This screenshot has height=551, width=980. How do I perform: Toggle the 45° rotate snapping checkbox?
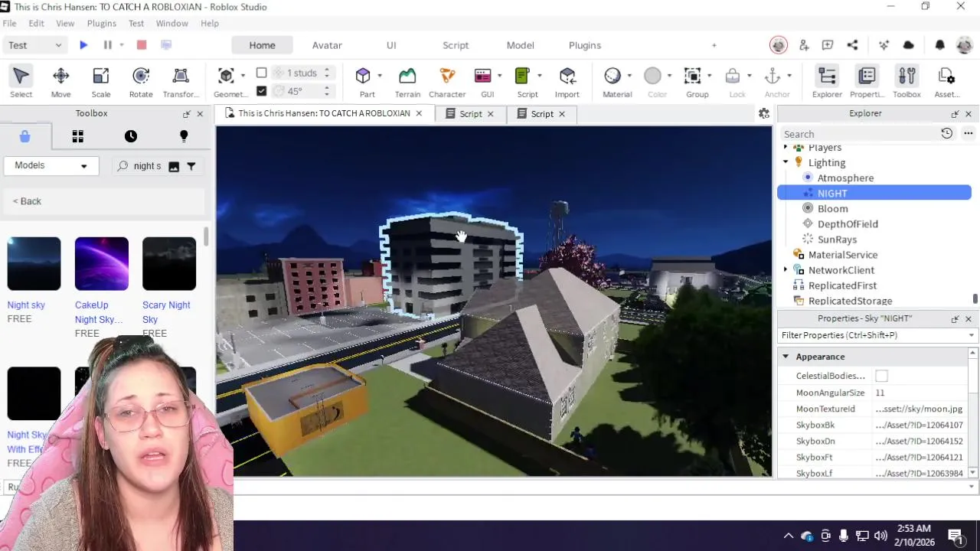pos(261,91)
